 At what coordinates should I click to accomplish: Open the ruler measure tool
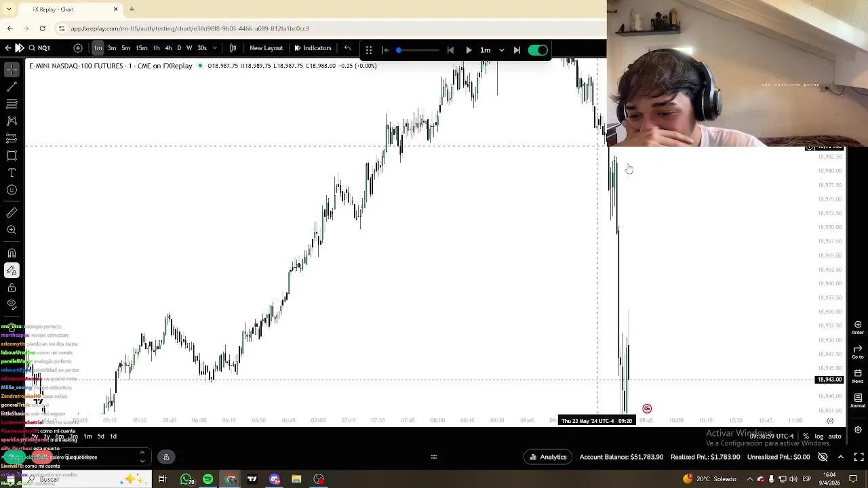11,212
